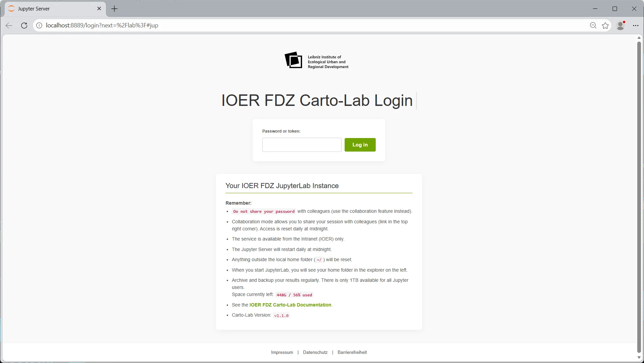Click the '~/' home folder code text
644x363 pixels.
coord(319,260)
